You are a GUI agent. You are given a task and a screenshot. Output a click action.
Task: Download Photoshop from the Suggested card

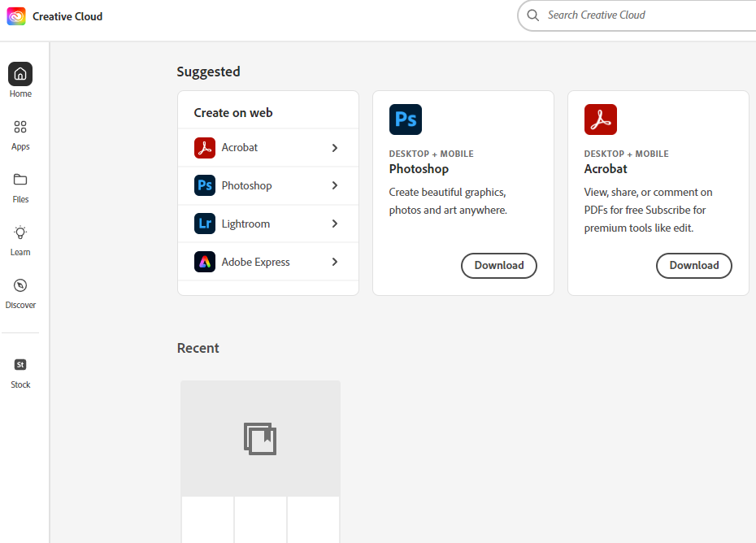[x=499, y=265]
